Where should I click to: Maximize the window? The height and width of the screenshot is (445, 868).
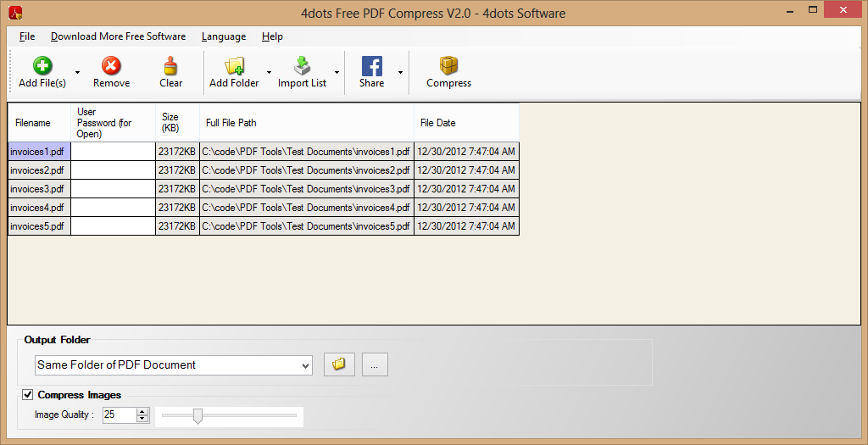click(x=813, y=9)
